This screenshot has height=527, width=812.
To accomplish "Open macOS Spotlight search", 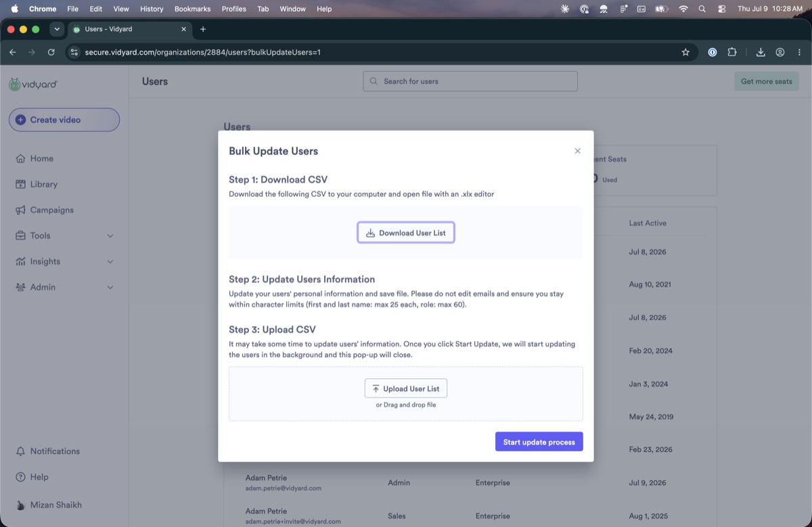I will pyautogui.click(x=702, y=9).
